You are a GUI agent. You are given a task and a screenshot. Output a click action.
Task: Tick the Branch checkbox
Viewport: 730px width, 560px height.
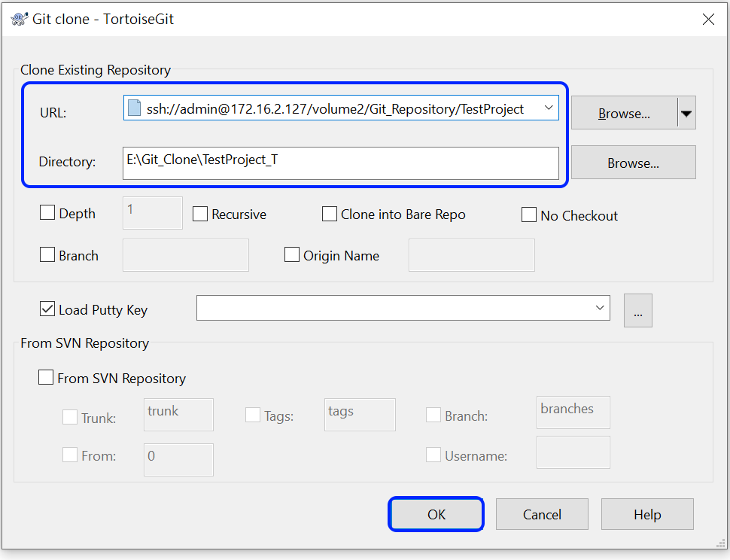click(x=47, y=254)
